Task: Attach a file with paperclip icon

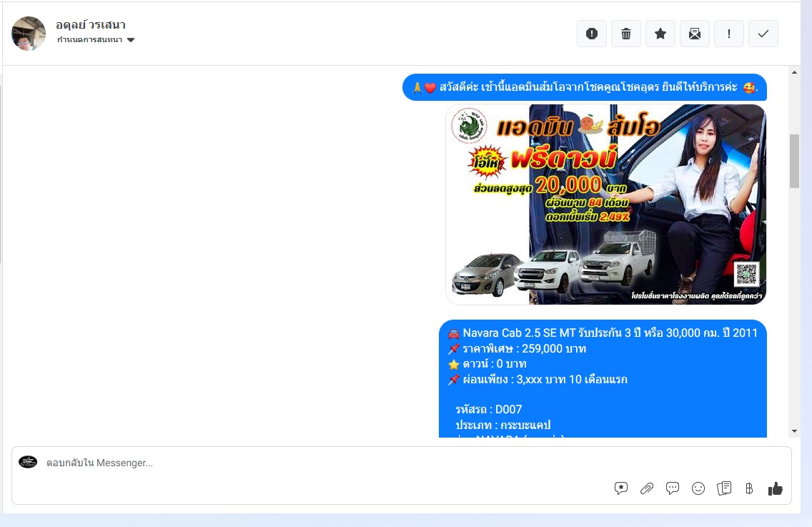Action: pos(647,488)
